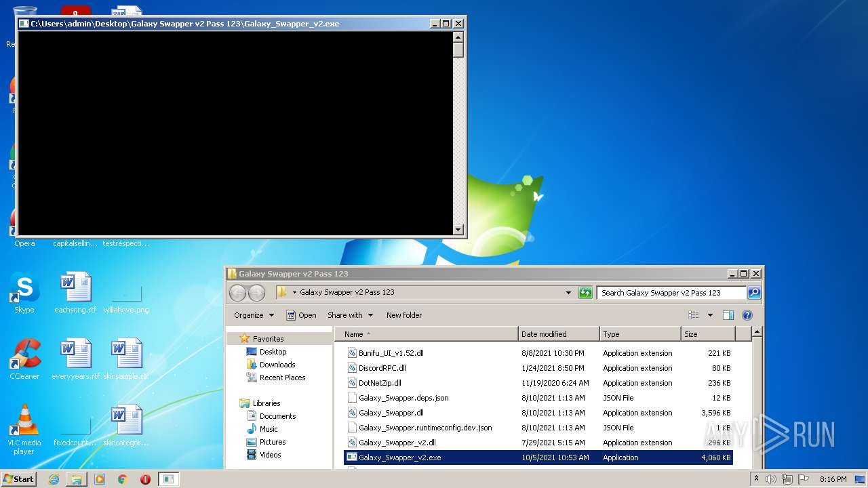This screenshot has height=488, width=868.
Task: Click the search magnifier icon in Explorer
Action: click(x=753, y=293)
